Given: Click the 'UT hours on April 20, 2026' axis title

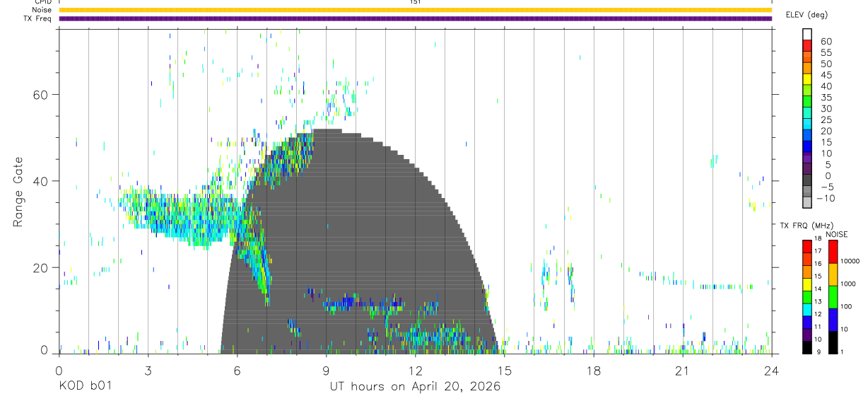Looking at the screenshot, I should tap(415, 386).
